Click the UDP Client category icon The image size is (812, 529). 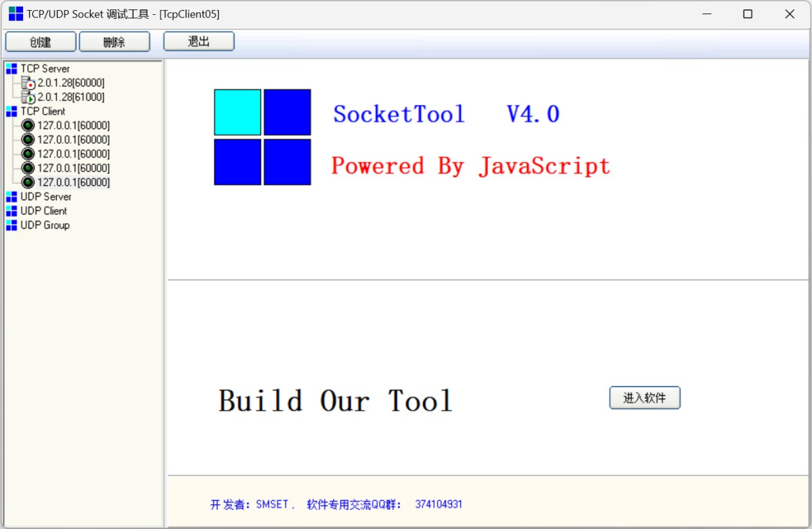[12, 210]
